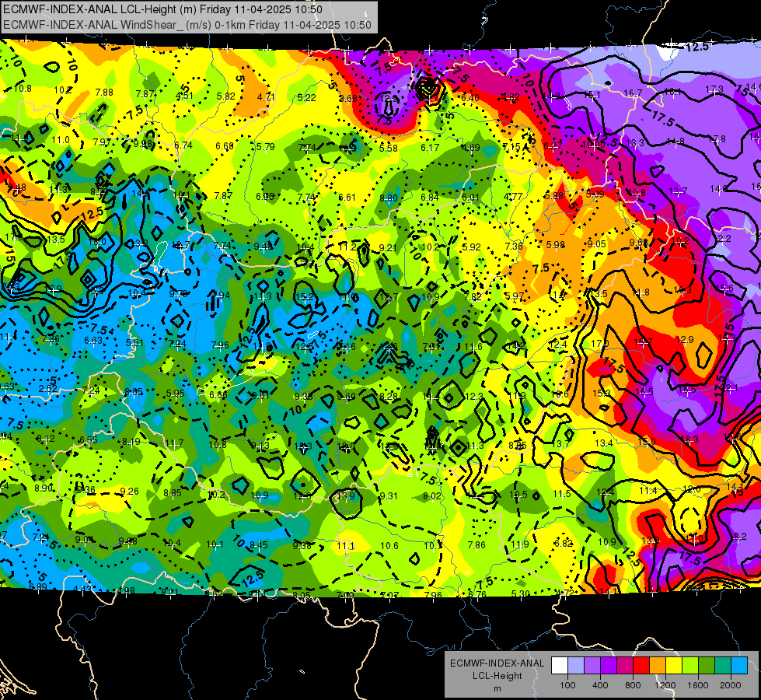761x700 pixels.
Task: Select the deep purple legend swatch
Action: (609, 666)
